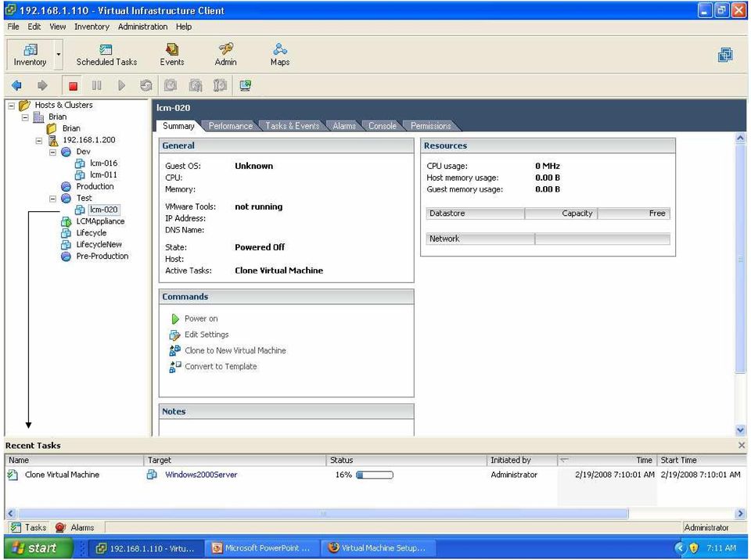
Task: Collapse the Test resource pool
Action: [x=53, y=199]
